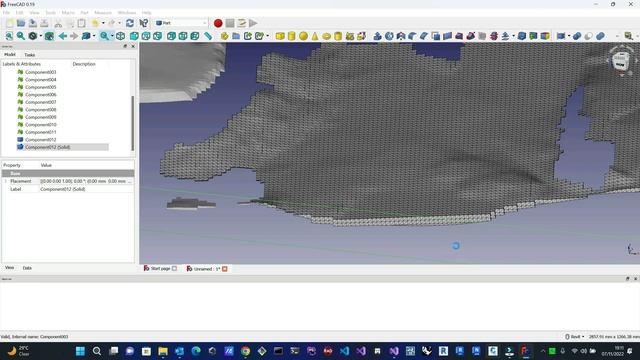Open the Revit navigation style dropdown
Screen dimensions: 640x360
click(575, 337)
